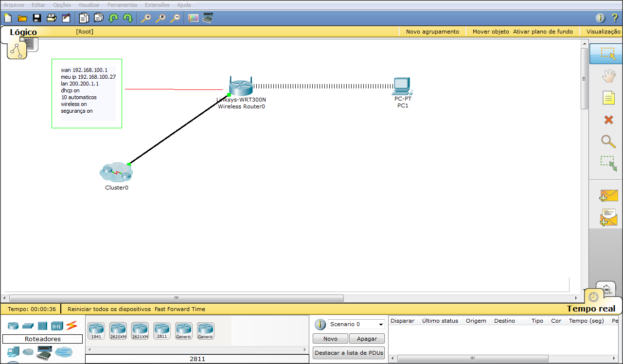Select the Delete tool red X
The width and height of the screenshot is (623, 364).
[608, 120]
